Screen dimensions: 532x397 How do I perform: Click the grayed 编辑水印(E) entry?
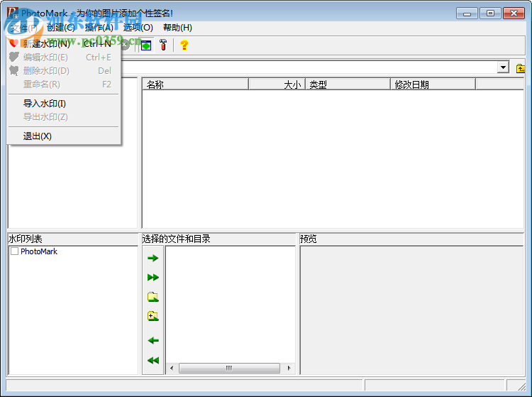pyautogui.click(x=64, y=58)
